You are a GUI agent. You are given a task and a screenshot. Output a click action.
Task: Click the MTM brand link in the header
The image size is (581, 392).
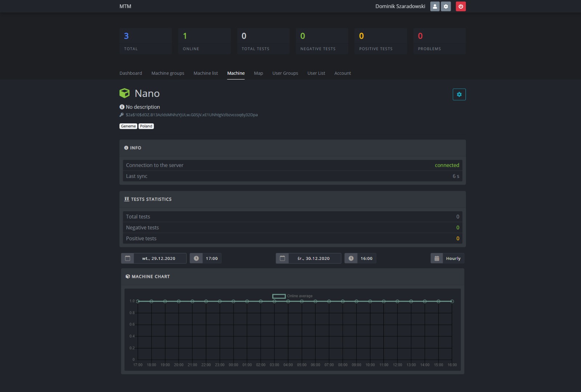125,6
